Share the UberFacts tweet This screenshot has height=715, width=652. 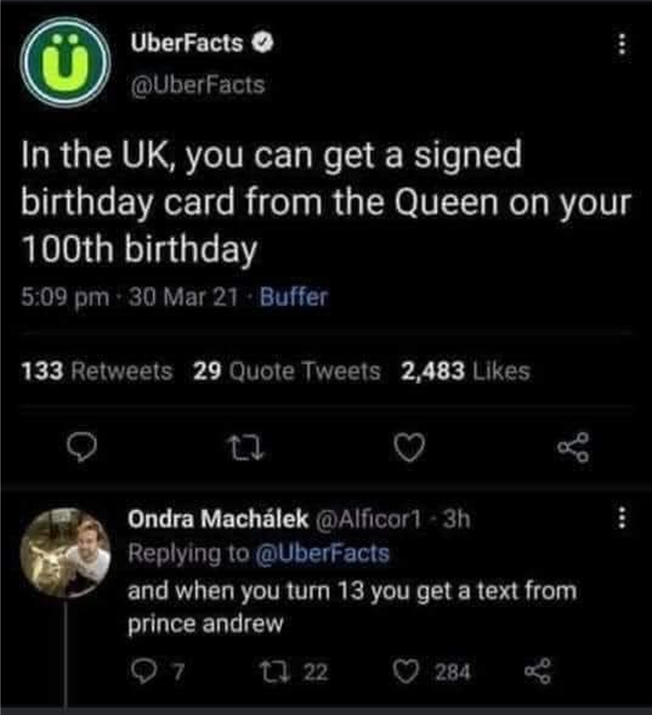click(570, 452)
